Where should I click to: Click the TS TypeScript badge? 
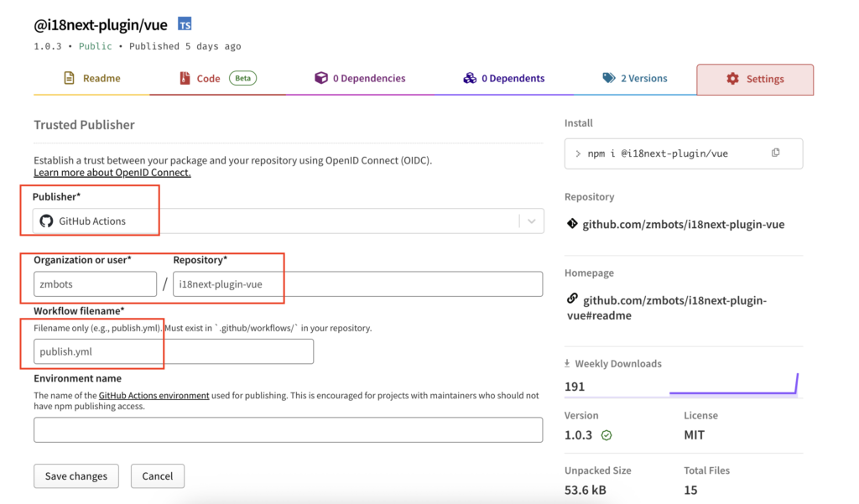(x=184, y=24)
